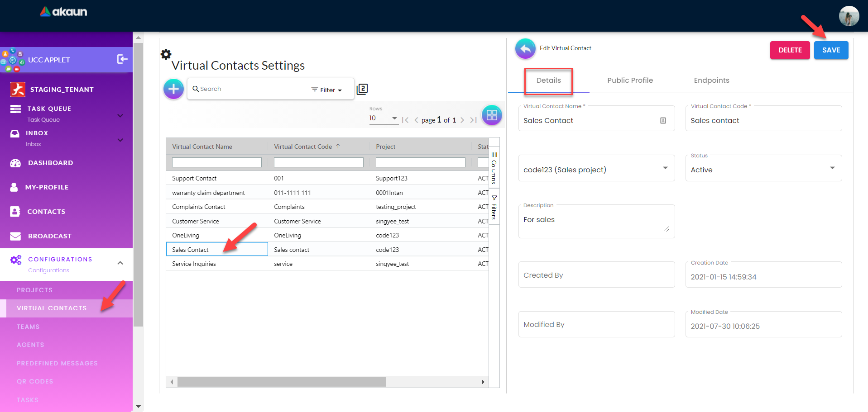868x412 pixels.
Task: Click the back arrow beside Edit Virtual Contact
Action: 525,48
